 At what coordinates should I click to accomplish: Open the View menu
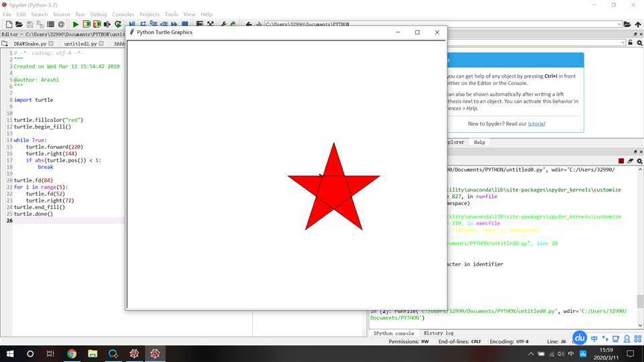tap(189, 14)
